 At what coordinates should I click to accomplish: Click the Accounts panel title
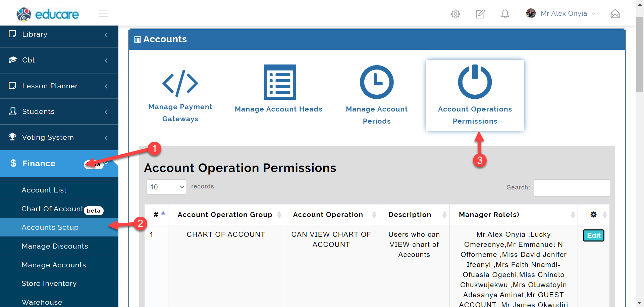[x=165, y=39]
